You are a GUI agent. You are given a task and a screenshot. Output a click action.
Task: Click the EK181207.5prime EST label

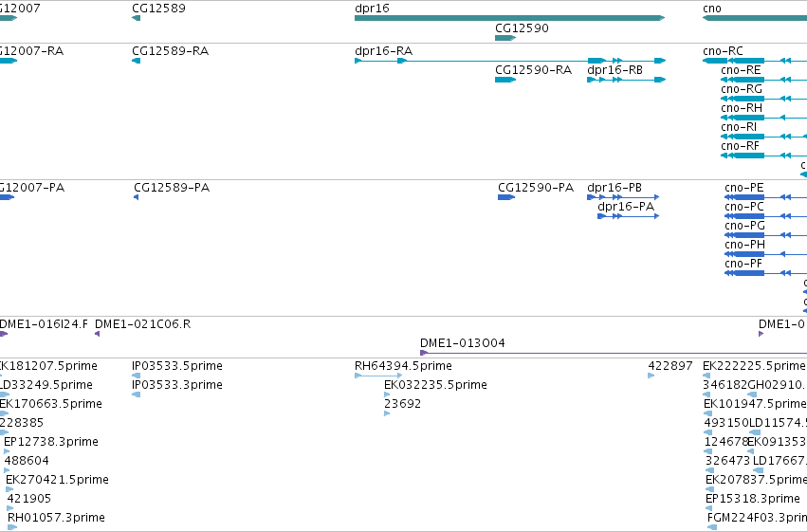tap(48, 366)
